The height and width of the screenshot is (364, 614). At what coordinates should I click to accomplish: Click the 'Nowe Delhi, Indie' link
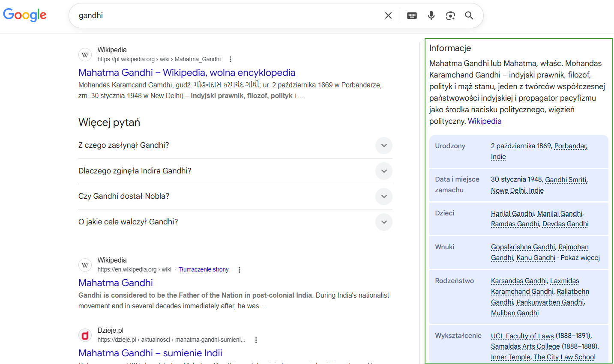(517, 191)
